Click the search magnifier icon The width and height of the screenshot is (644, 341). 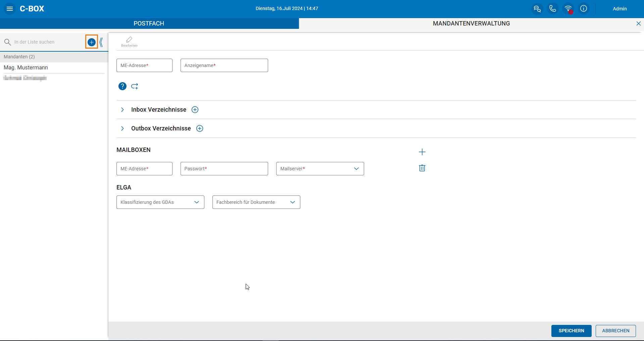(7, 42)
